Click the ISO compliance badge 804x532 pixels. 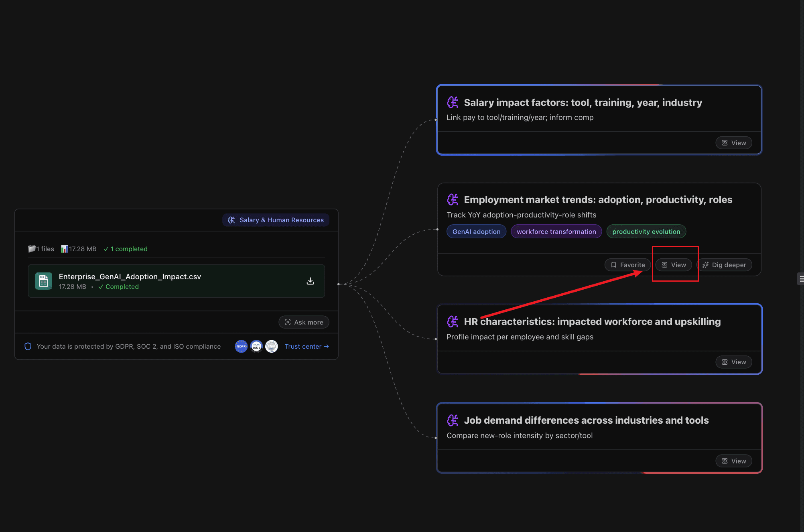pos(272,346)
